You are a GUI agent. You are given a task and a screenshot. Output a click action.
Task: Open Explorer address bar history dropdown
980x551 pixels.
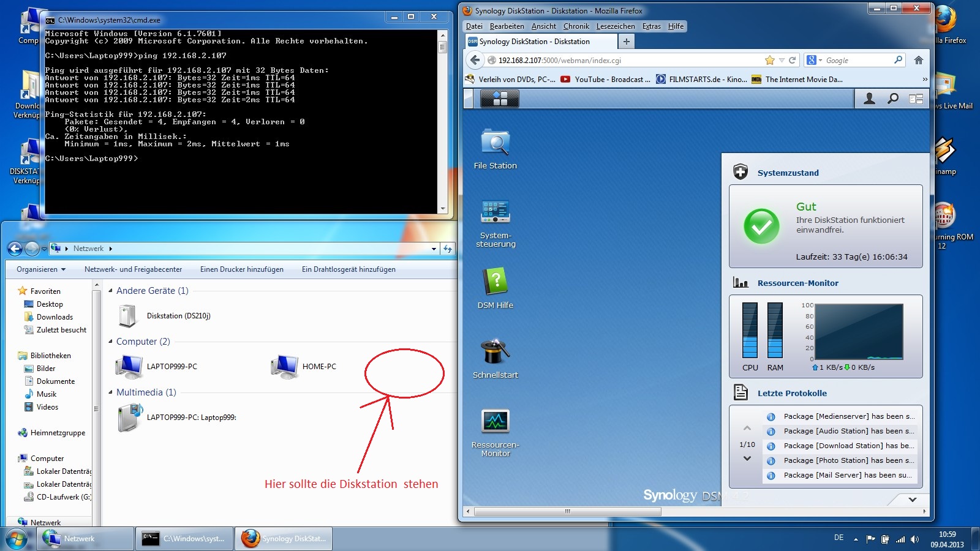434,249
